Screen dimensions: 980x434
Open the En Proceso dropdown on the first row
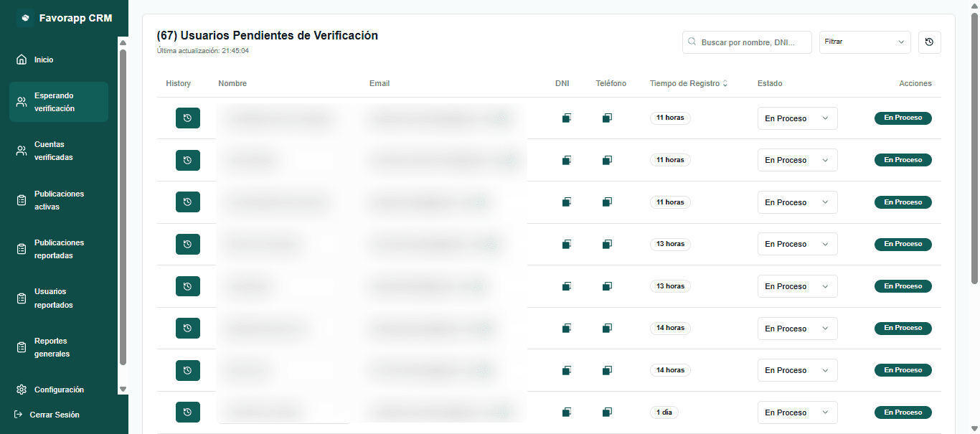(797, 118)
